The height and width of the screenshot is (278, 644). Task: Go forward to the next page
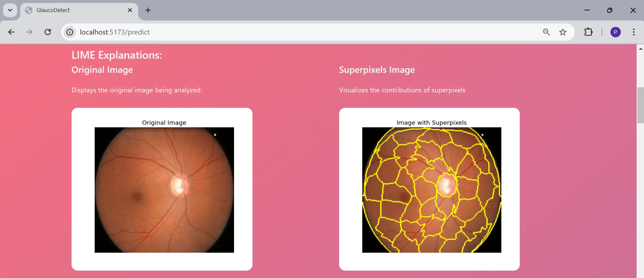(30, 32)
